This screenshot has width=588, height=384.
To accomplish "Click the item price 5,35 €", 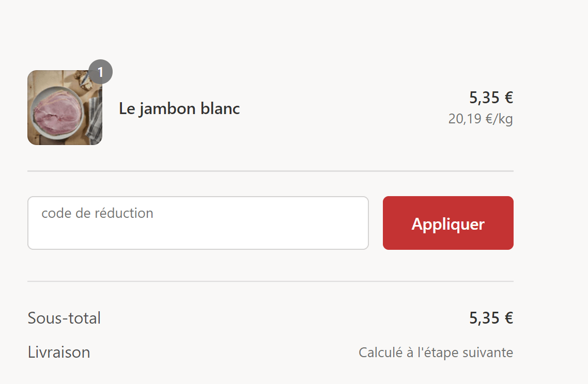I will click(491, 98).
